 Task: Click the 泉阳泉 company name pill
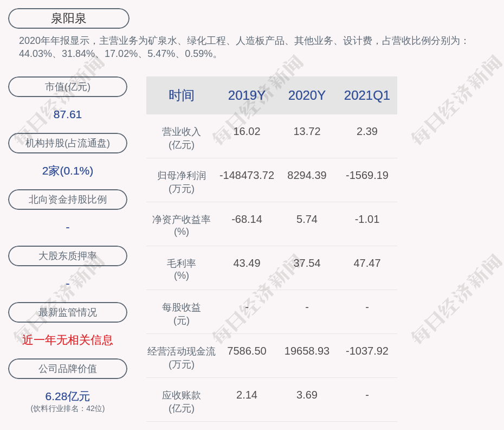[68, 18]
